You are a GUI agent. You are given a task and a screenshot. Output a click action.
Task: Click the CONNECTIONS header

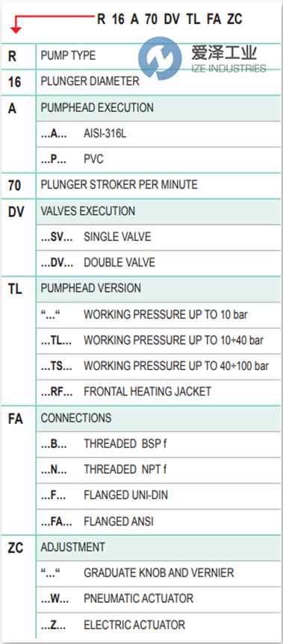coord(158,419)
